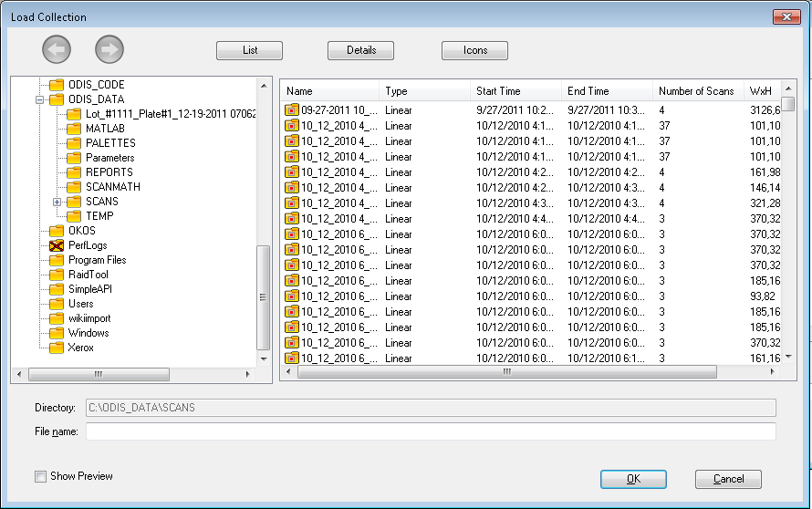Click the MATLAB folder icon
This screenshot has height=509, width=812.
point(74,129)
